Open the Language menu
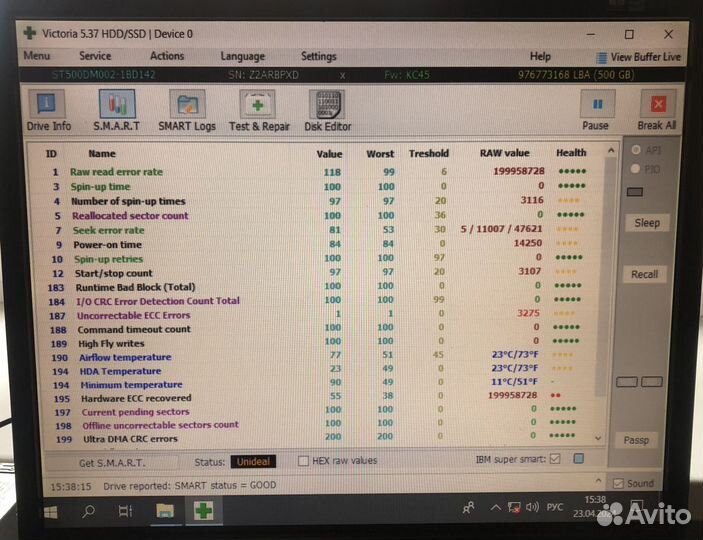703x540 pixels. 242,57
